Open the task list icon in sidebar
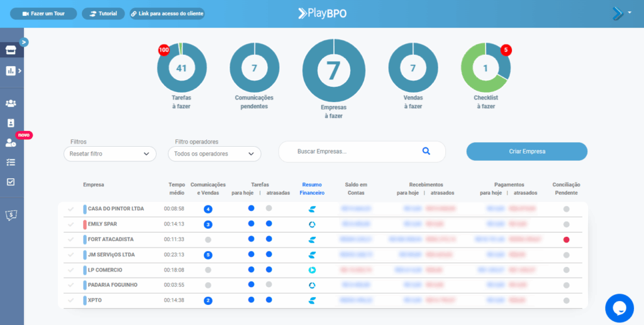The height and width of the screenshot is (325, 644). coord(11,162)
